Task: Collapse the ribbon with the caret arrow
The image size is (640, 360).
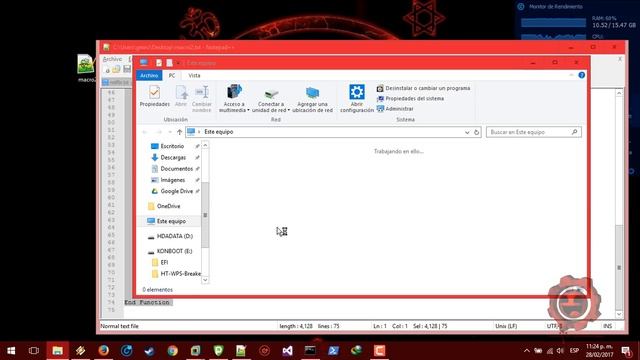Action: (571, 75)
